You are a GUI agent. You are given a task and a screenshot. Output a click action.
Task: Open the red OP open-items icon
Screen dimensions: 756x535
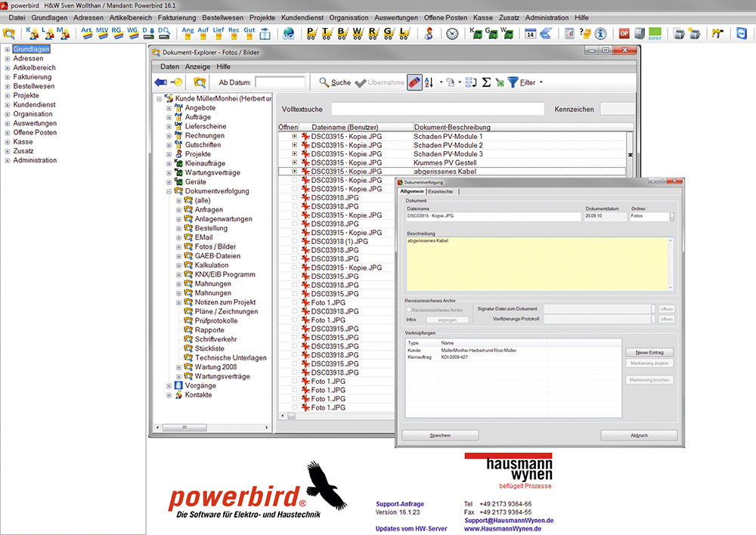click(x=624, y=33)
